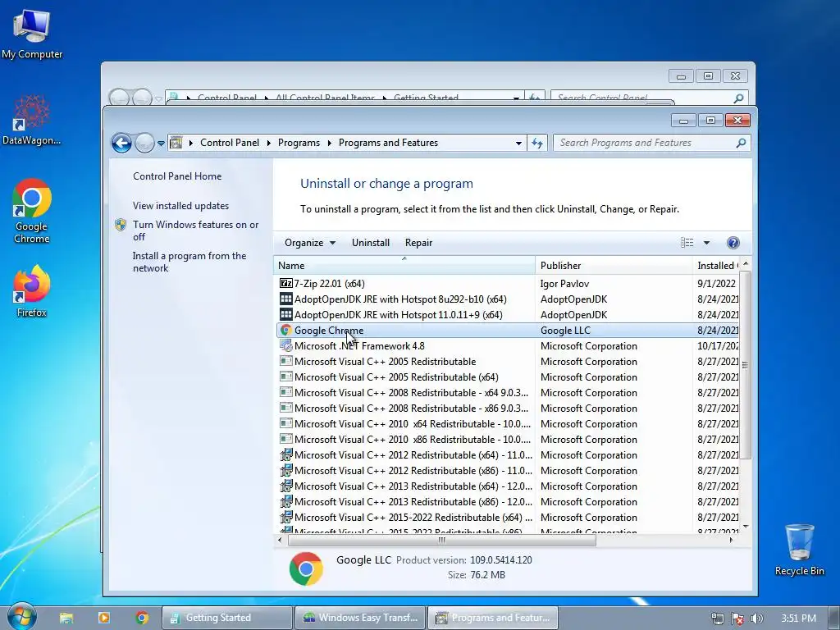The image size is (840, 630).
Task: Expand the root breadcrumb arrow before Control Panel
Action: [190, 143]
